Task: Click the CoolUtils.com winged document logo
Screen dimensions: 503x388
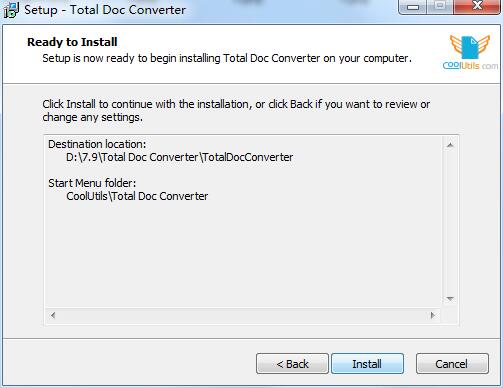Action: 470,52
